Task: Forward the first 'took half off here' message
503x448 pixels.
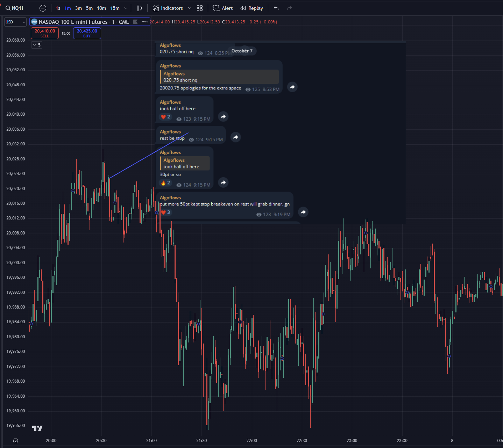Action: 223,116
